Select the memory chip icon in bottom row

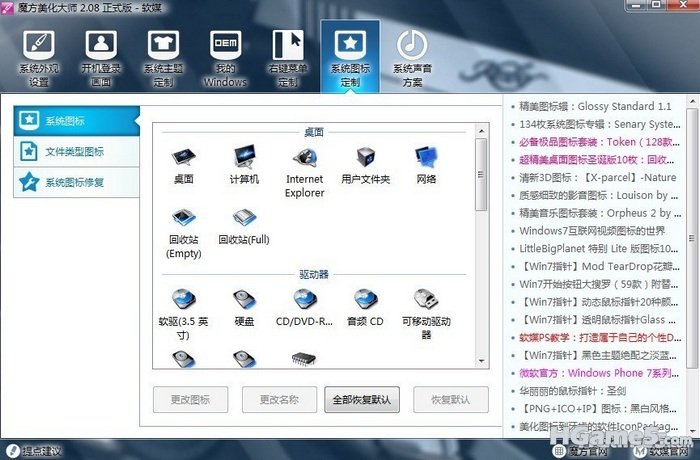click(304, 359)
